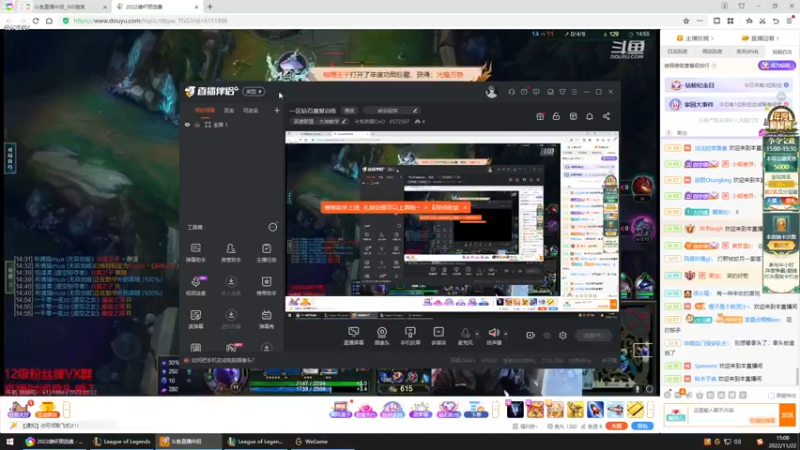Image resolution: width=800 pixels, height=450 pixels.
Task: Expand the gift list arrow beside 下单 icon
Action: [495, 409]
